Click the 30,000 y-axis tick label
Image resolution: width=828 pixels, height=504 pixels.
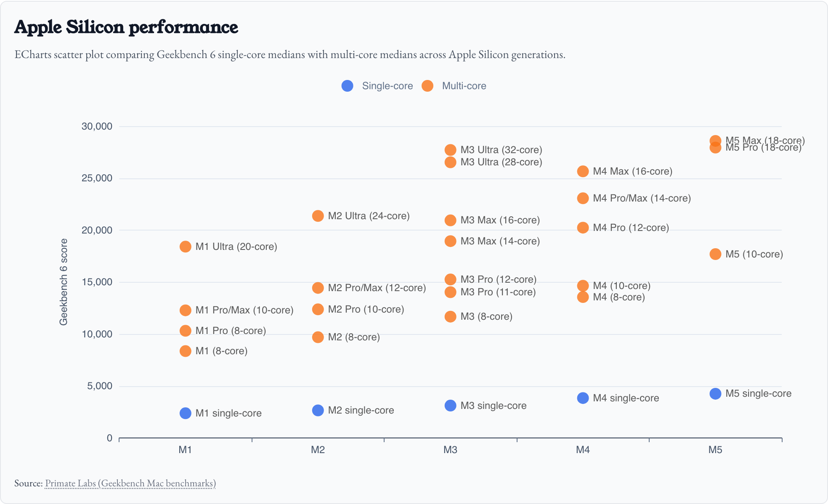(97, 126)
